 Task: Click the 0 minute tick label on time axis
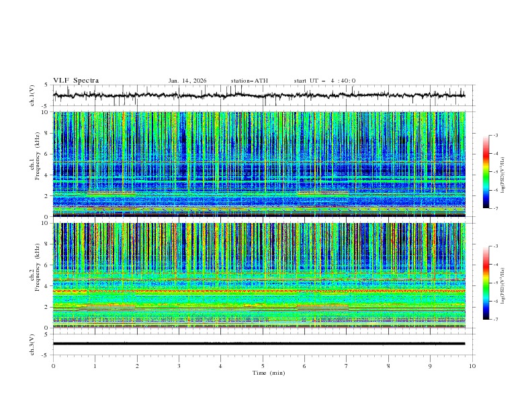(53, 366)
